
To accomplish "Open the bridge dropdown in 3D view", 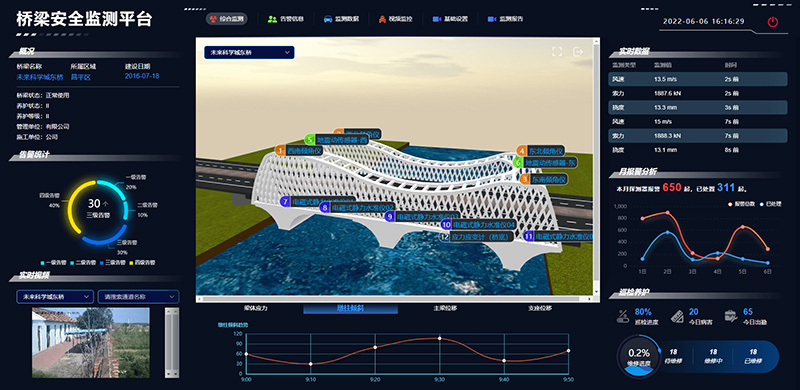I will coord(249,53).
